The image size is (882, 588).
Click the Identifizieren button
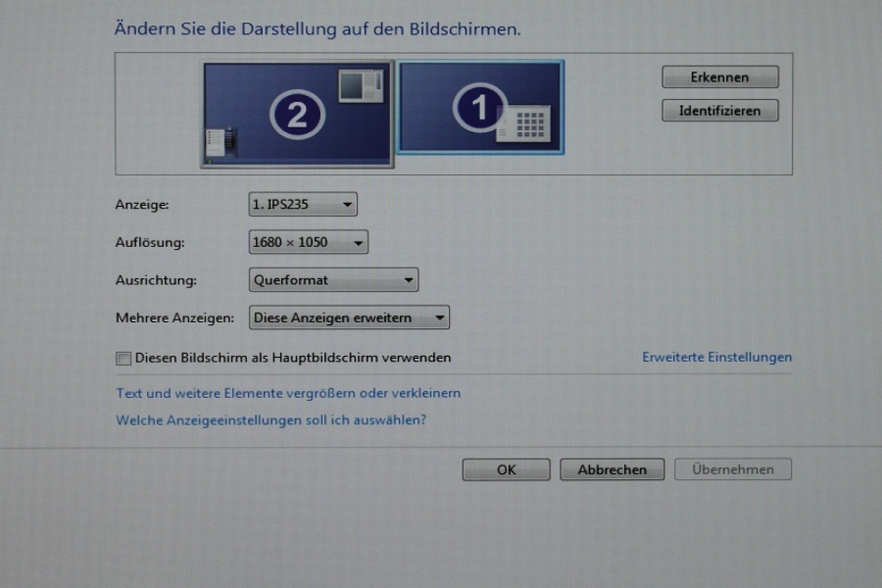720,111
